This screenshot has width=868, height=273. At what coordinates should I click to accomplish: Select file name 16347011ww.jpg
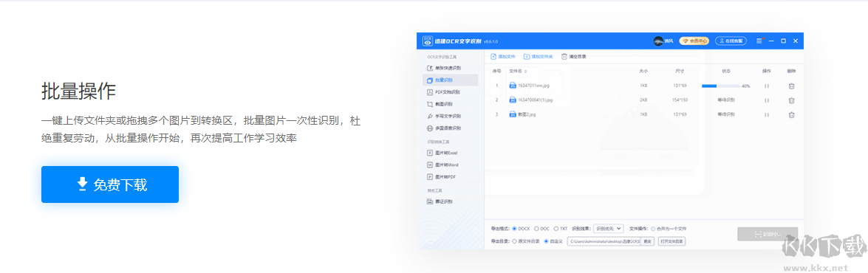(533, 86)
